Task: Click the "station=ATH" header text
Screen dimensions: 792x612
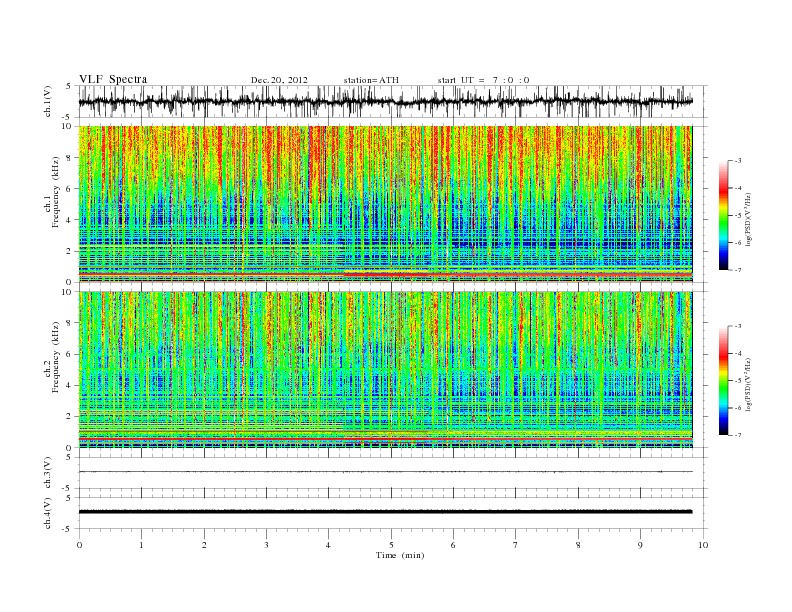Action: coord(371,80)
